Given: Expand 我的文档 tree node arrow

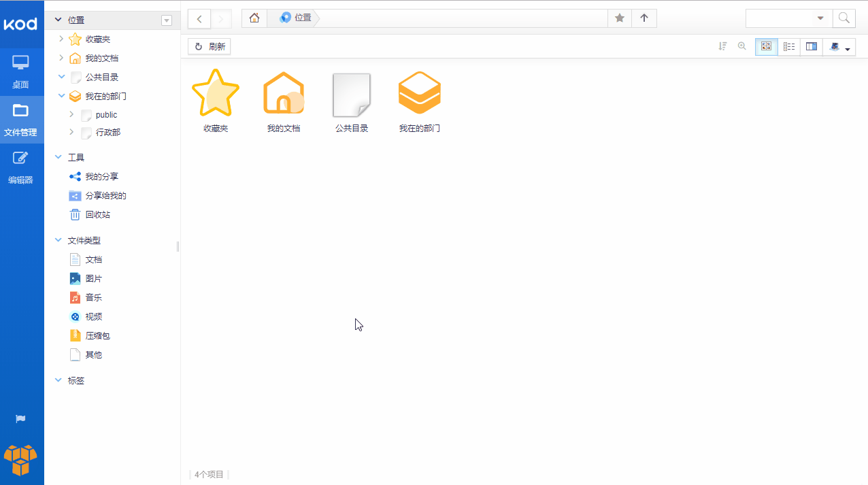Looking at the screenshot, I should [61, 58].
